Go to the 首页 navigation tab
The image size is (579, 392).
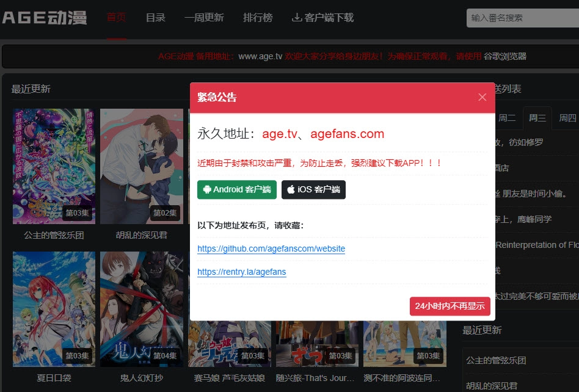116,18
